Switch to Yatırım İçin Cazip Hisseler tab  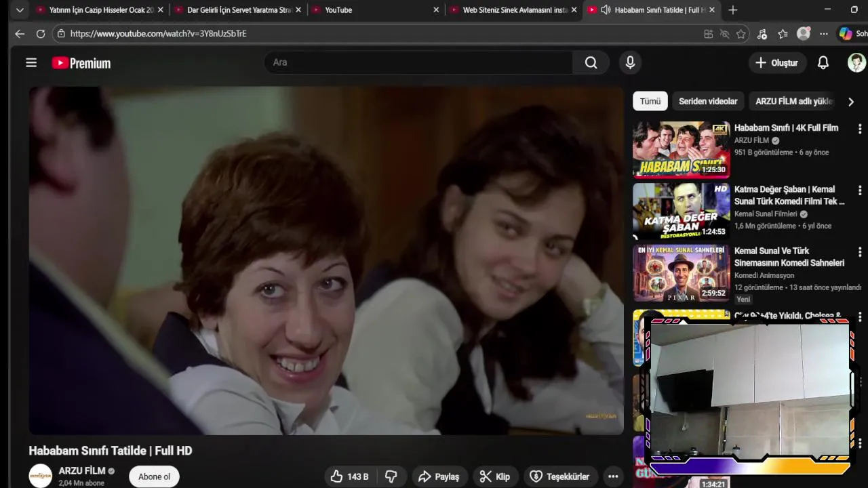tap(102, 10)
